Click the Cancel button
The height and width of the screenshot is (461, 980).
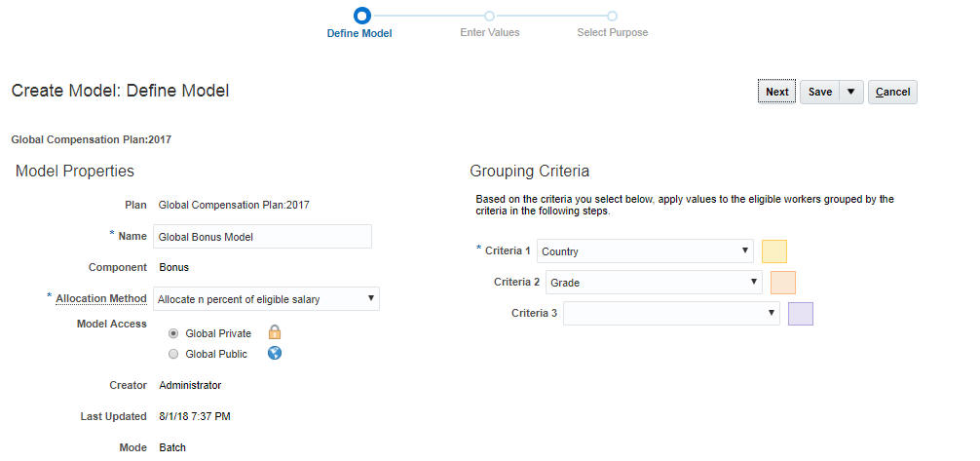point(892,92)
